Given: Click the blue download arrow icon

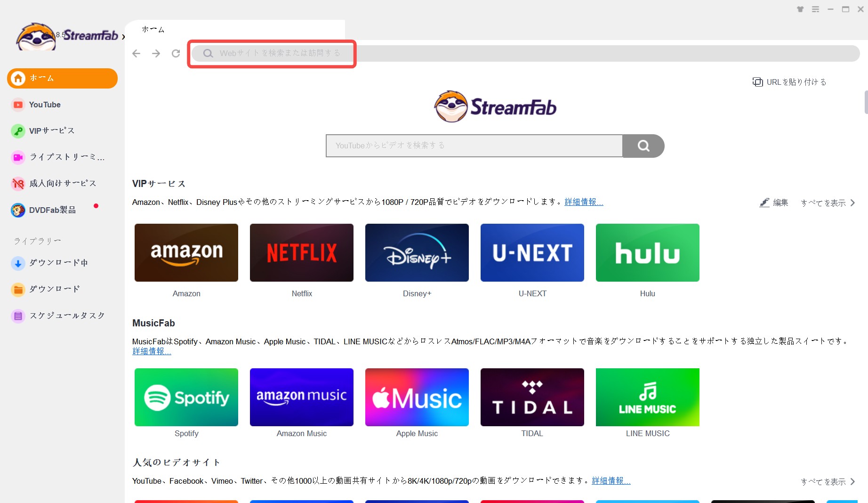Looking at the screenshot, I should 18,263.
